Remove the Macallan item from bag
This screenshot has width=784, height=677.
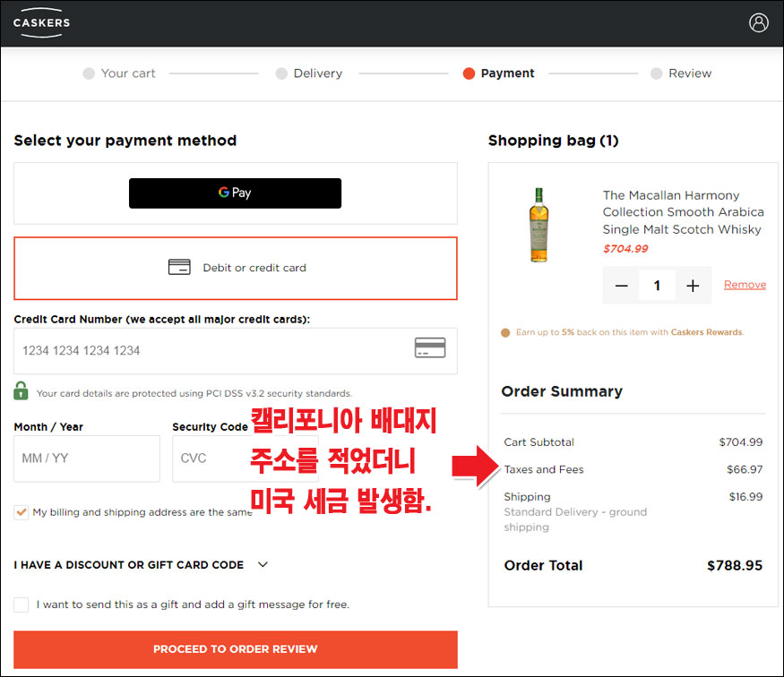(x=745, y=285)
